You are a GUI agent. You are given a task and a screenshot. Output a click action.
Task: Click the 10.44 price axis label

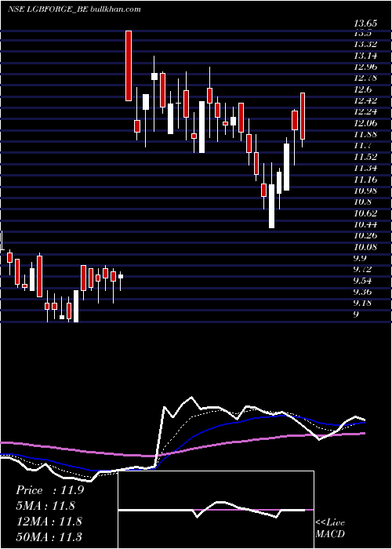tap(365, 224)
